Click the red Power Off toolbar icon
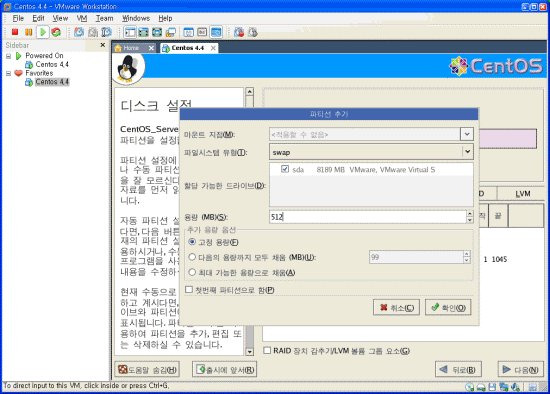The height and width of the screenshot is (394, 550). (x=15, y=32)
